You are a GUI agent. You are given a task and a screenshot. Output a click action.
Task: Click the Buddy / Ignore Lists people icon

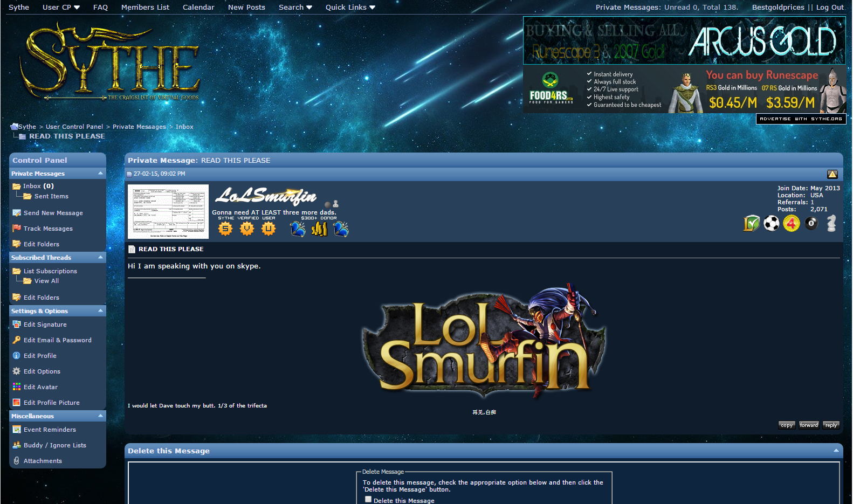click(17, 445)
